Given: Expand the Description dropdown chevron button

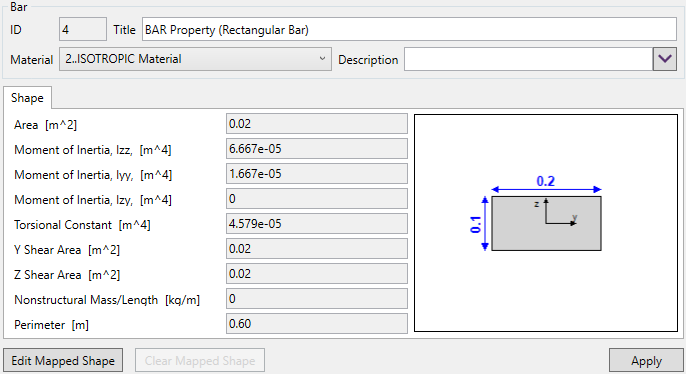Looking at the screenshot, I should (x=665, y=59).
